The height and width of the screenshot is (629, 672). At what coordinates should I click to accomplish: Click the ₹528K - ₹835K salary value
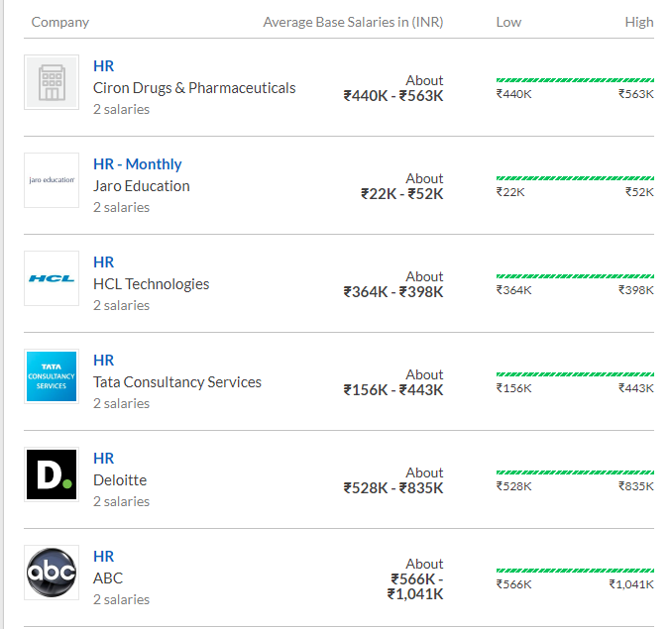pyautogui.click(x=393, y=488)
